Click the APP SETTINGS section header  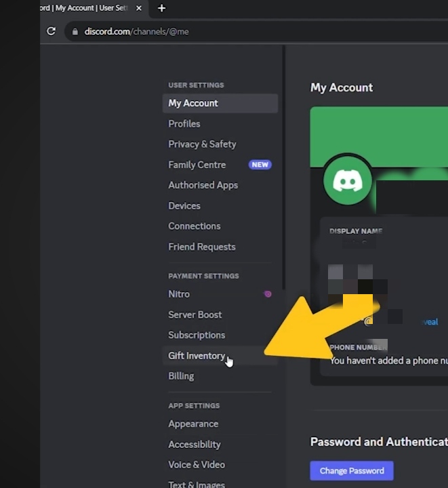[194, 406]
